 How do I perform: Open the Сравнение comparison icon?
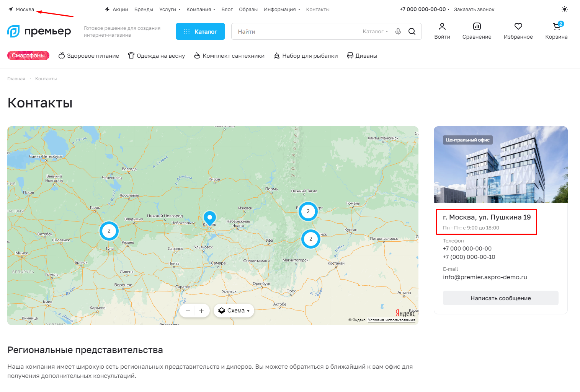(x=477, y=26)
